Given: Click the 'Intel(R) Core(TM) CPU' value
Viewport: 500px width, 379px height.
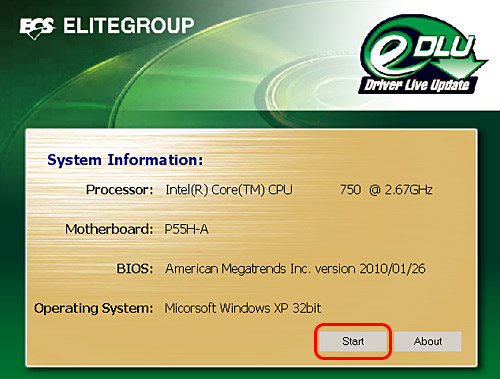Looking at the screenshot, I should click(x=229, y=190).
